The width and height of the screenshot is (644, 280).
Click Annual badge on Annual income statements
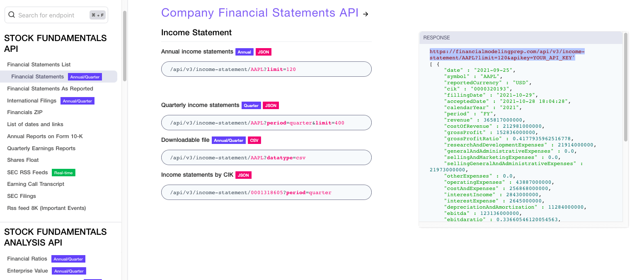(x=245, y=52)
